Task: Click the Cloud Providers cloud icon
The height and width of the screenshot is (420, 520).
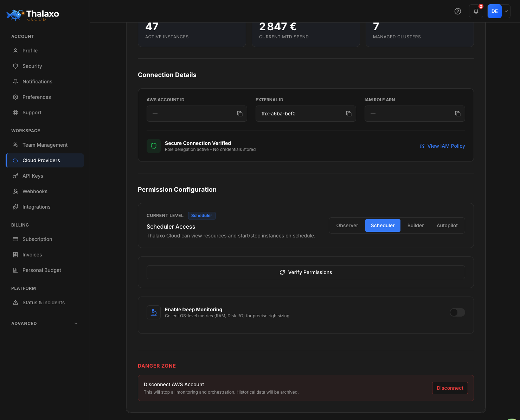Action: click(x=15, y=160)
